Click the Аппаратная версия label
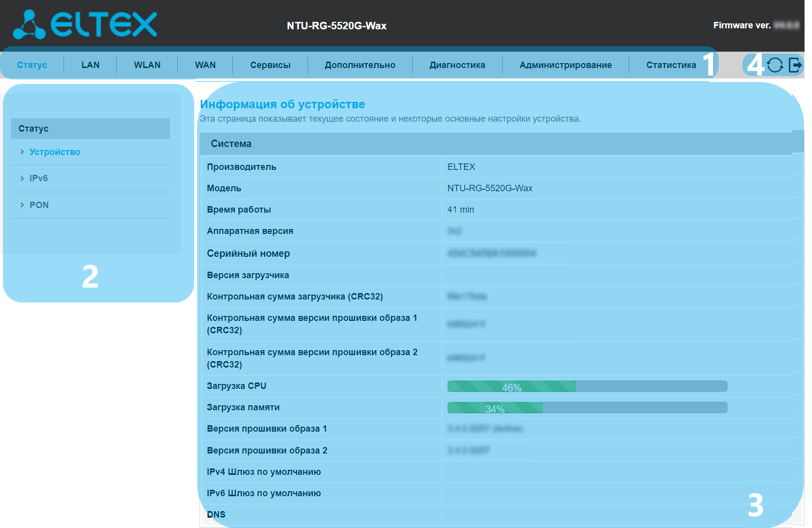 pos(250,231)
